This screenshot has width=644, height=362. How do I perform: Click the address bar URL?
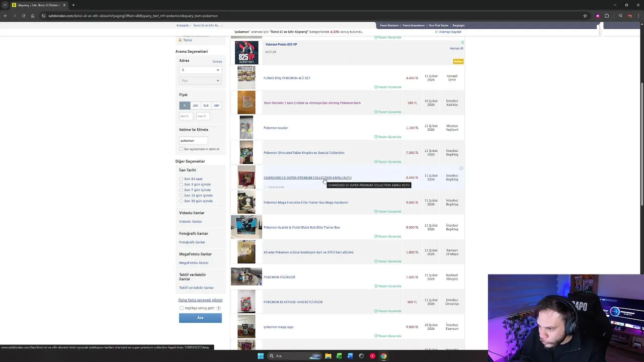pos(133,16)
